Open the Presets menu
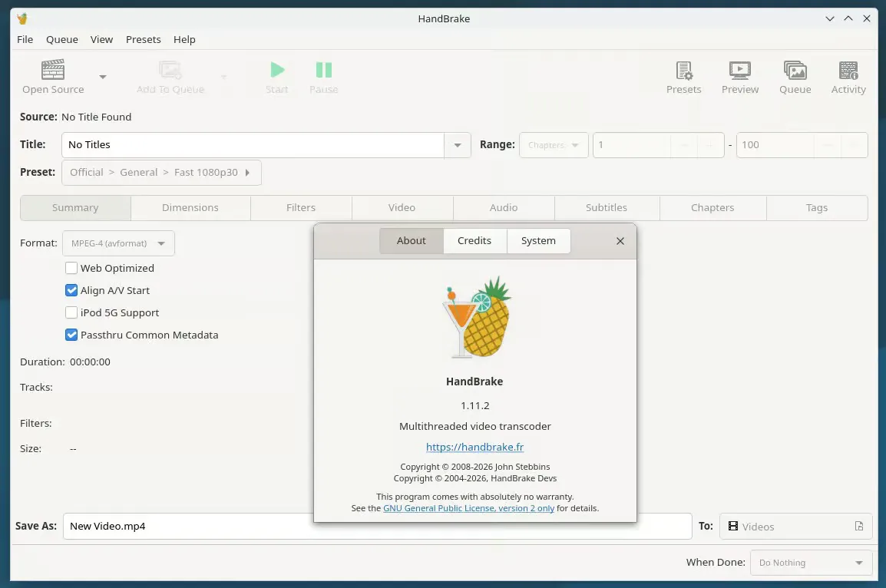This screenshot has height=588, width=886. pos(144,40)
